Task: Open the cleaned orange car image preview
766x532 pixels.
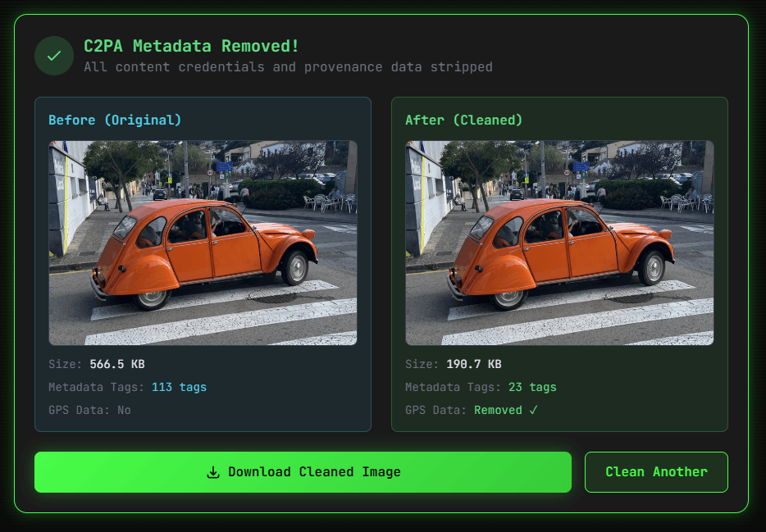Action: (559, 242)
